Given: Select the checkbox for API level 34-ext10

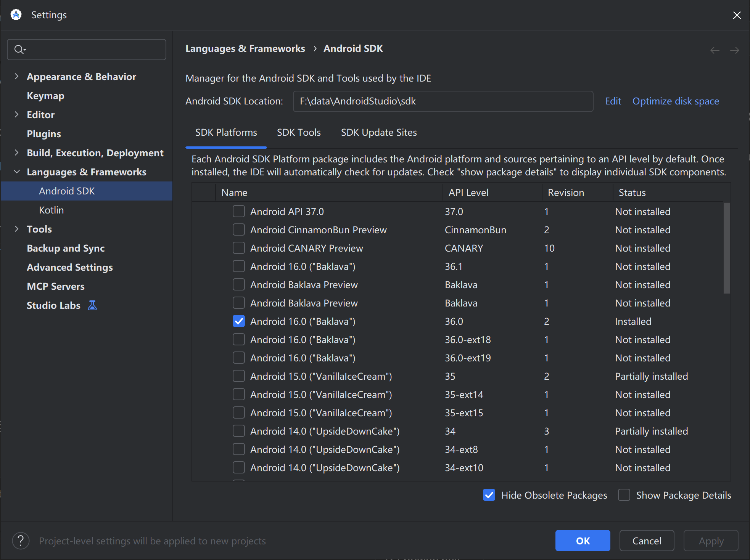Looking at the screenshot, I should [239, 467].
